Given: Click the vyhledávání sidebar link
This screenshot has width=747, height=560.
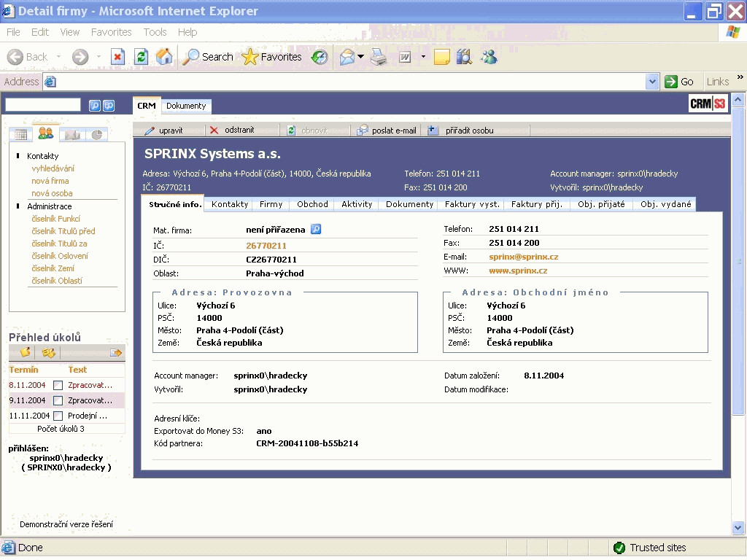Looking at the screenshot, I should point(53,168).
